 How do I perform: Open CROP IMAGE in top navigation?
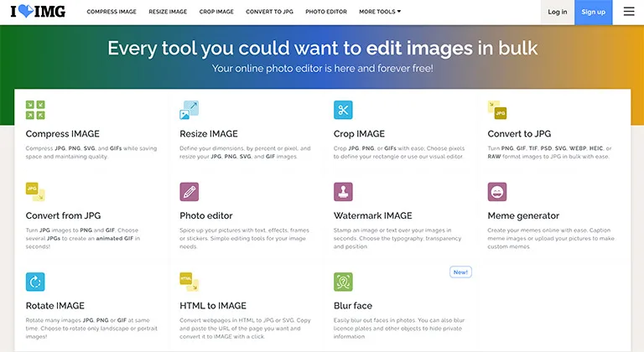[x=216, y=12]
